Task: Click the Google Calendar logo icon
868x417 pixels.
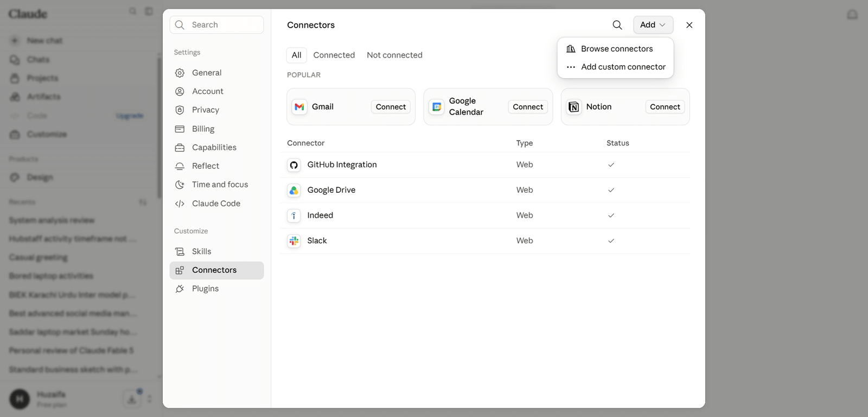Action: click(x=436, y=107)
